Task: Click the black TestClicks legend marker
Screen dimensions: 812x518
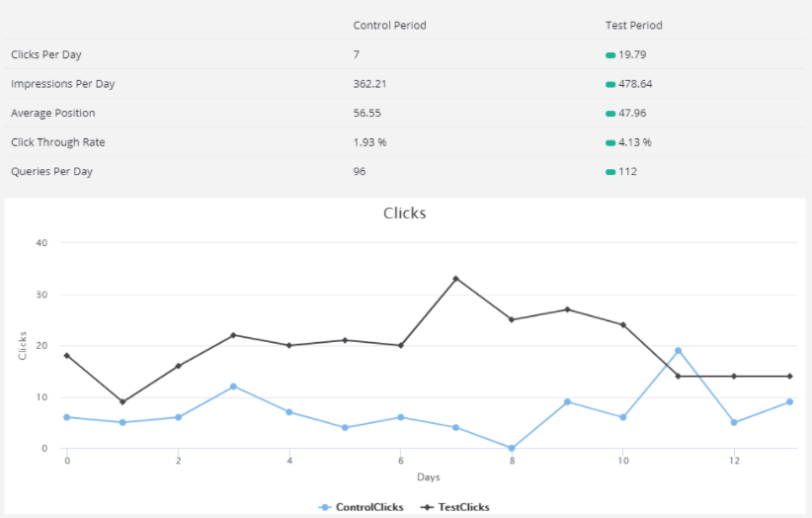Action: 427,507
